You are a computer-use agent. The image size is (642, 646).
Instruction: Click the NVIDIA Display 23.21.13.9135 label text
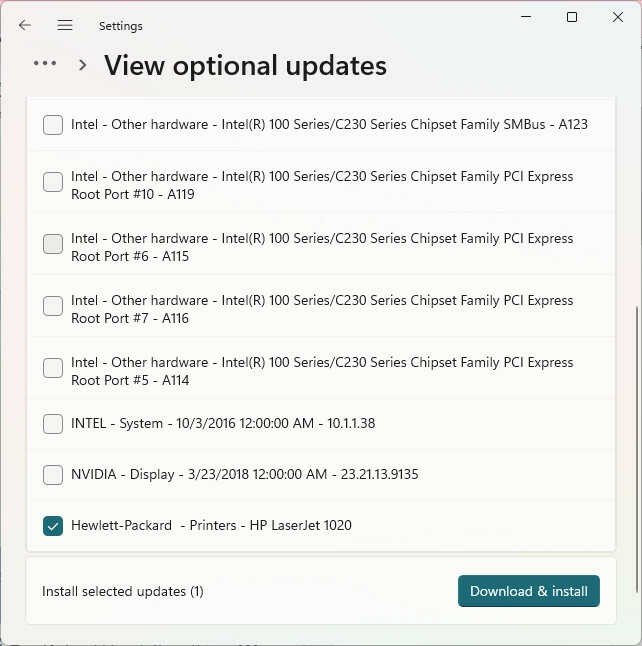(244, 475)
